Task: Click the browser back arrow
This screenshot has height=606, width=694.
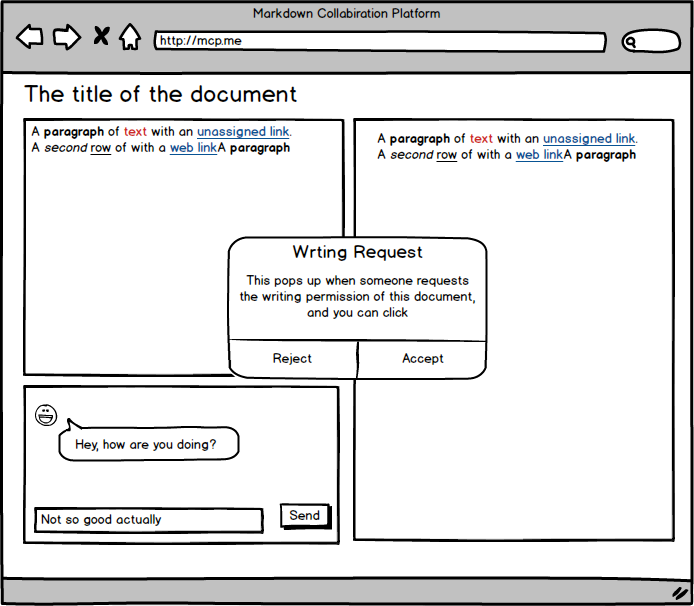Action: tap(30, 36)
